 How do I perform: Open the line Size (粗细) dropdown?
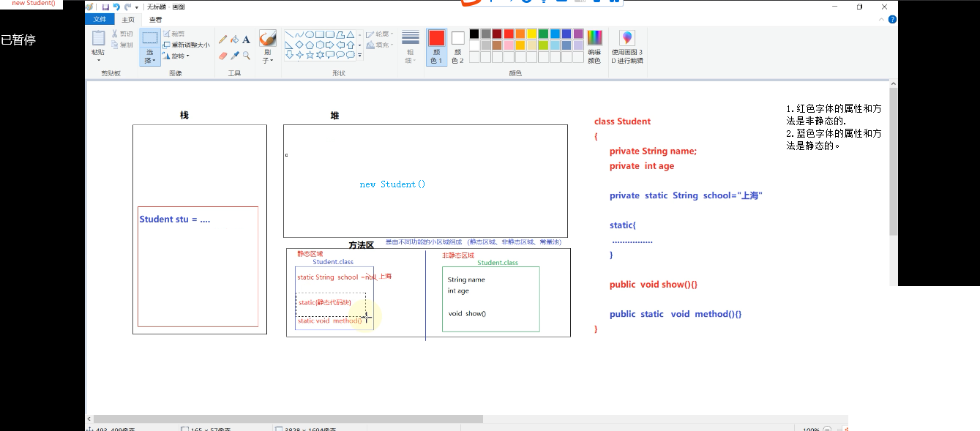click(411, 48)
